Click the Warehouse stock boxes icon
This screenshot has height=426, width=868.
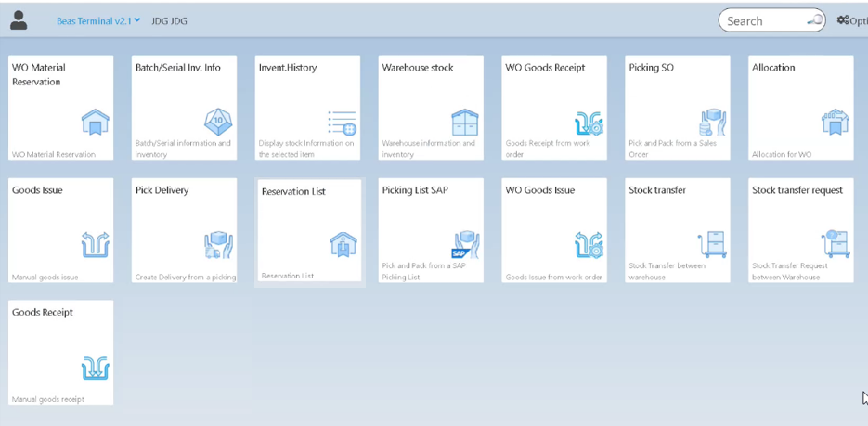[464, 122]
